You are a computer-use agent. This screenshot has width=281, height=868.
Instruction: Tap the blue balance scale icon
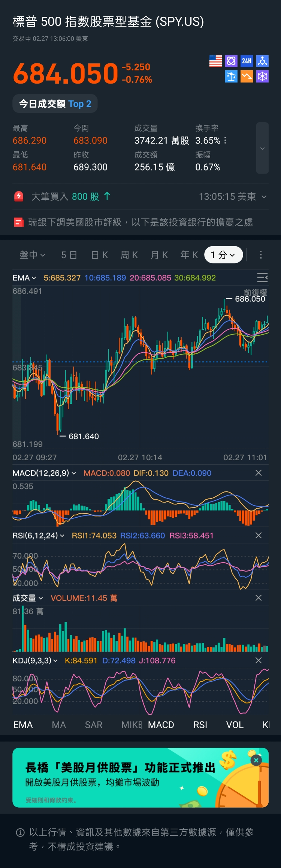coord(231,77)
